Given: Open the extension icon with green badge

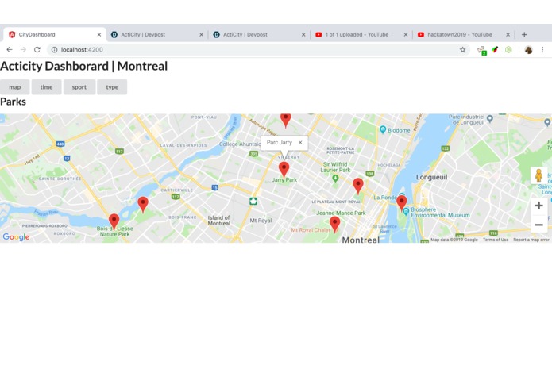Looking at the screenshot, I should 481,50.
